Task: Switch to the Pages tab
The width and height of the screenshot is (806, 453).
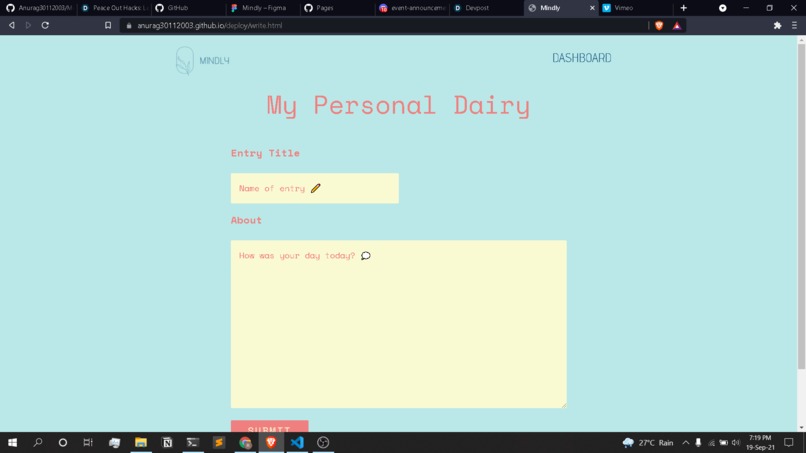Action: click(x=337, y=8)
